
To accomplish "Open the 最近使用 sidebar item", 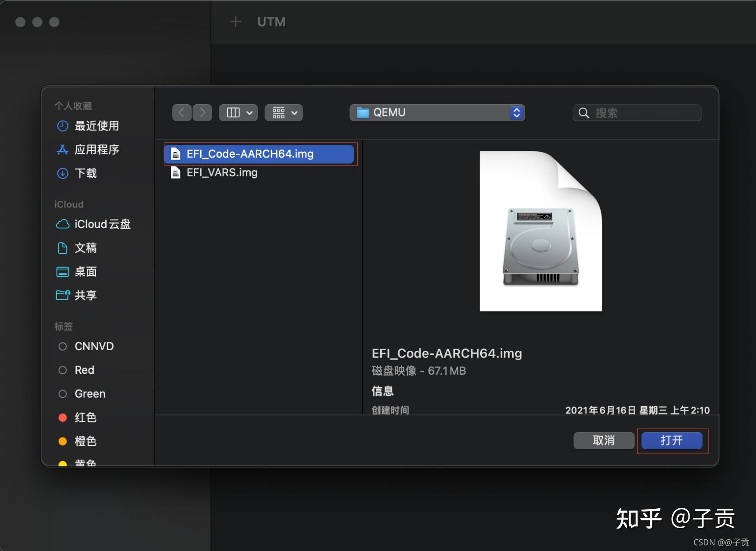I will point(97,126).
